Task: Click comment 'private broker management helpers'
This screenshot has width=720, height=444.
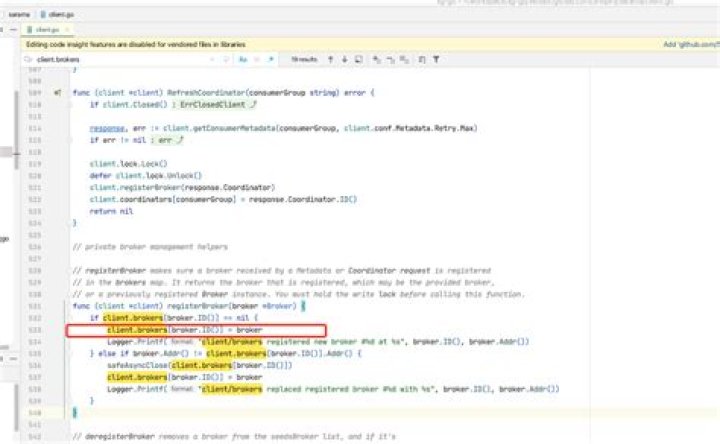Action: [x=150, y=247]
